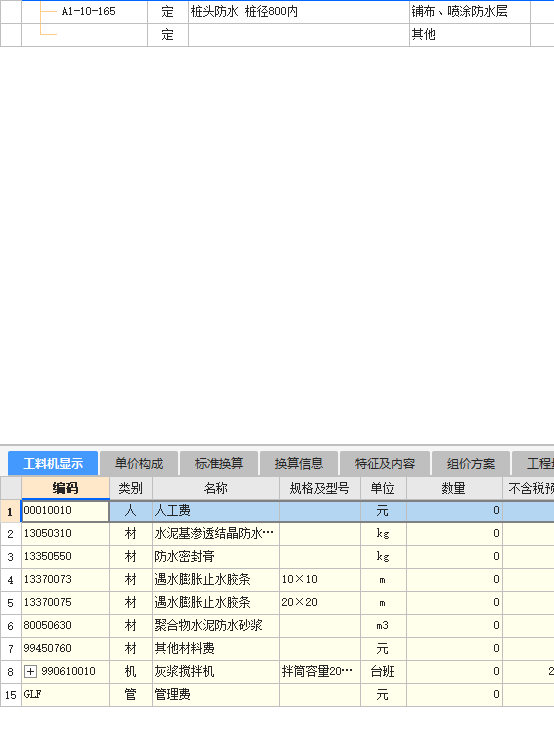Select code 80050630 cell

coord(65,626)
